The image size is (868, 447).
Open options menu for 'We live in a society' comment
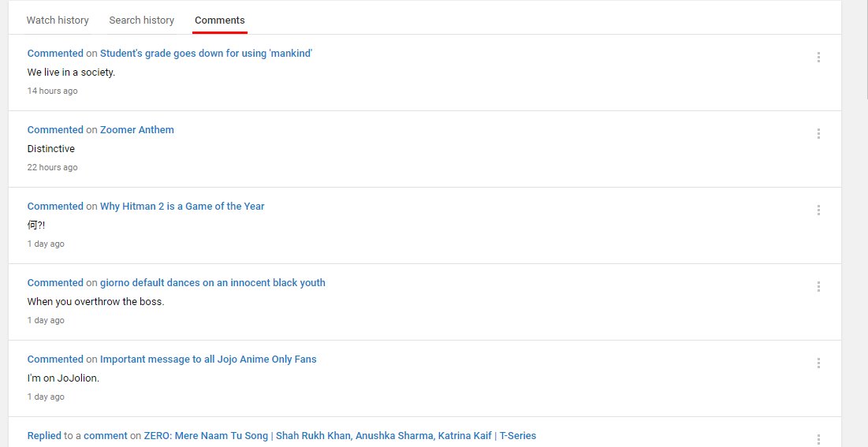tap(818, 57)
